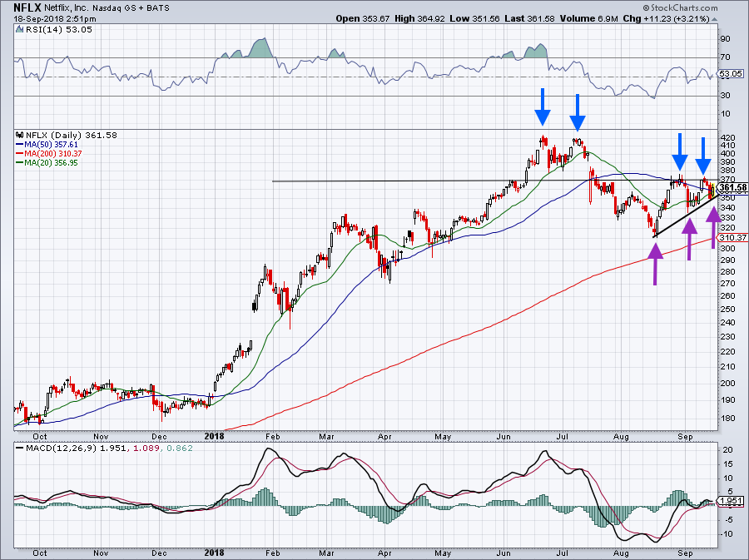Click the 30 oversold level on RSI axis

tap(725, 95)
